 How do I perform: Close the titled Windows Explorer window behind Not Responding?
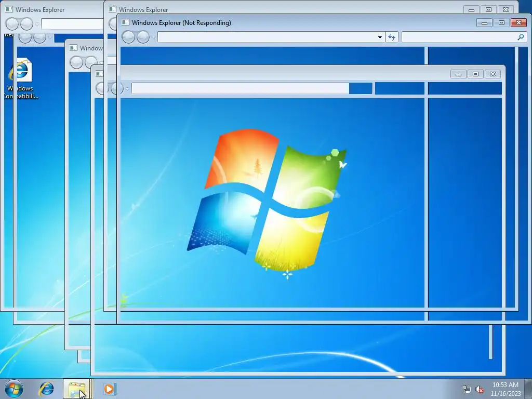(x=506, y=10)
